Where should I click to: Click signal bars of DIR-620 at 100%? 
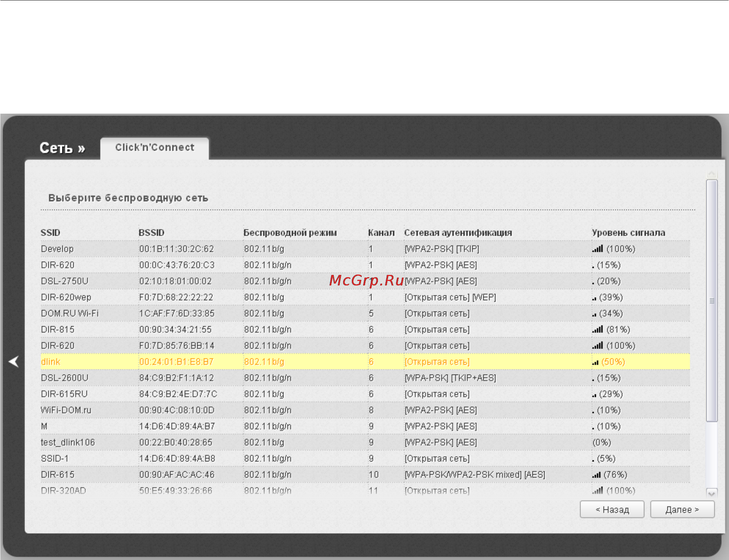(597, 346)
